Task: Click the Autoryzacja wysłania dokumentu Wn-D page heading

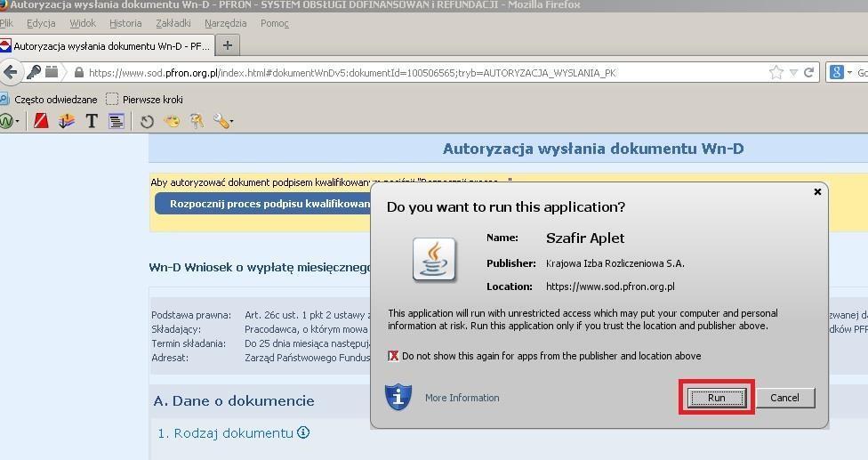Action: [x=593, y=149]
